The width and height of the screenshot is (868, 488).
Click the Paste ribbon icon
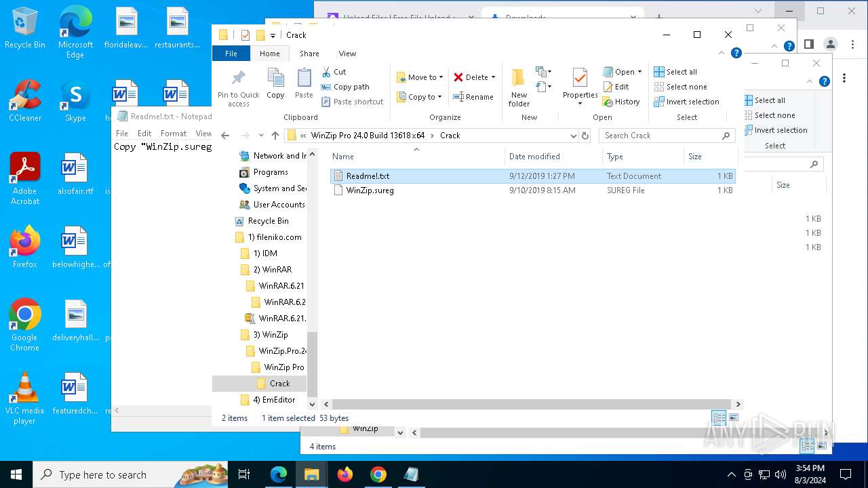point(304,84)
